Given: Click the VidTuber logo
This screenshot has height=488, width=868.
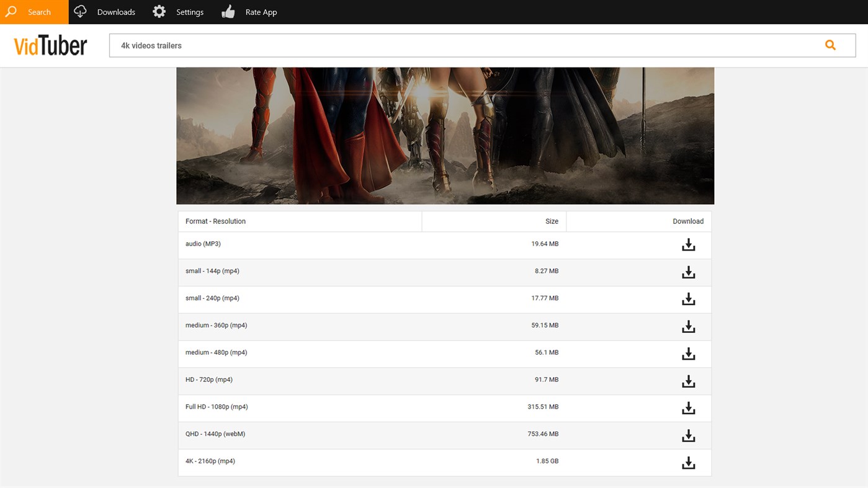Looking at the screenshot, I should [x=50, y=46].
